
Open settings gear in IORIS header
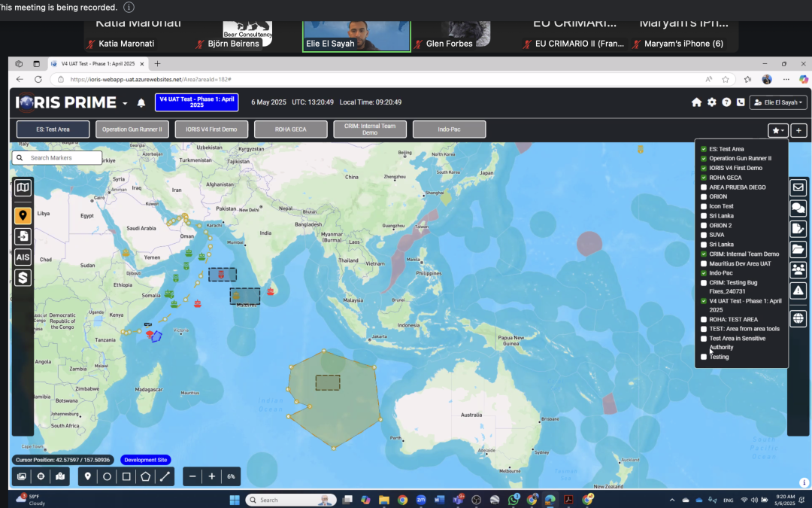[712, 102]
